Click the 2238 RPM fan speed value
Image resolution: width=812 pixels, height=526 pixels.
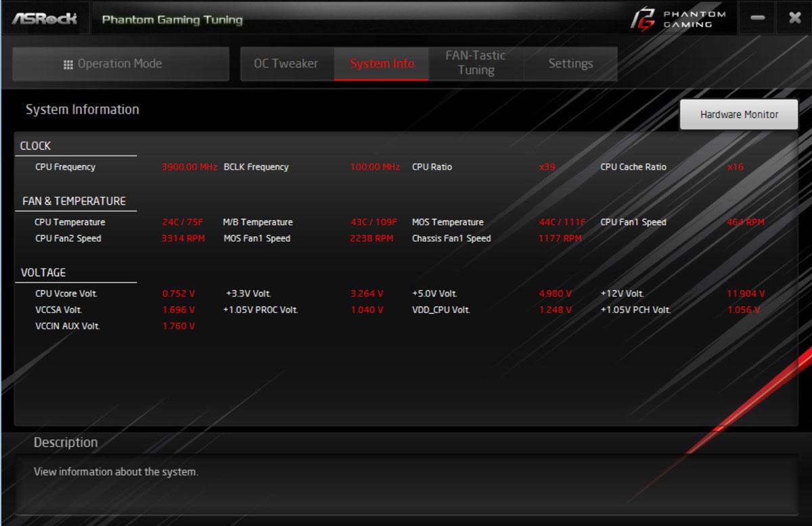371,239
